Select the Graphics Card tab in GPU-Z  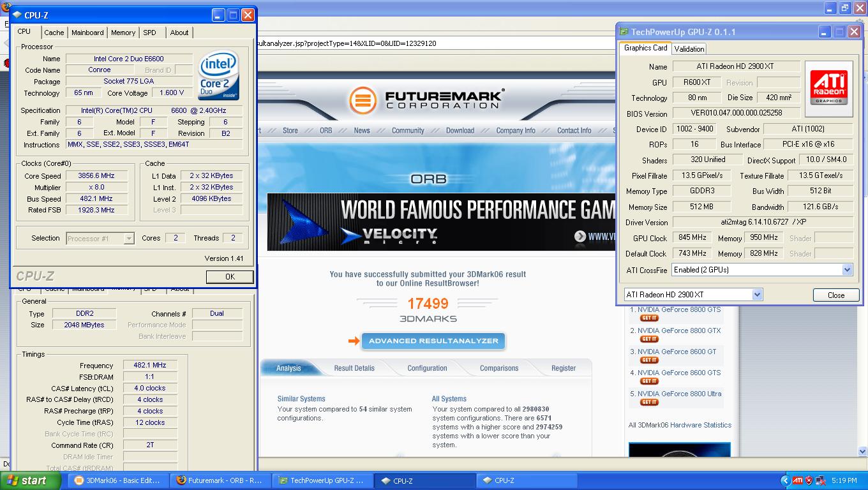coord(645,48)
